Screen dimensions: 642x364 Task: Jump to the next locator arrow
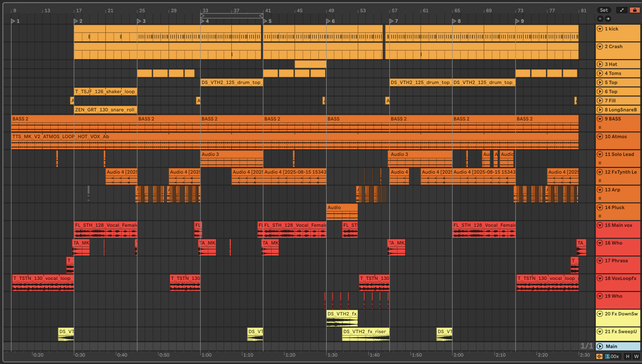click(608, 19)
